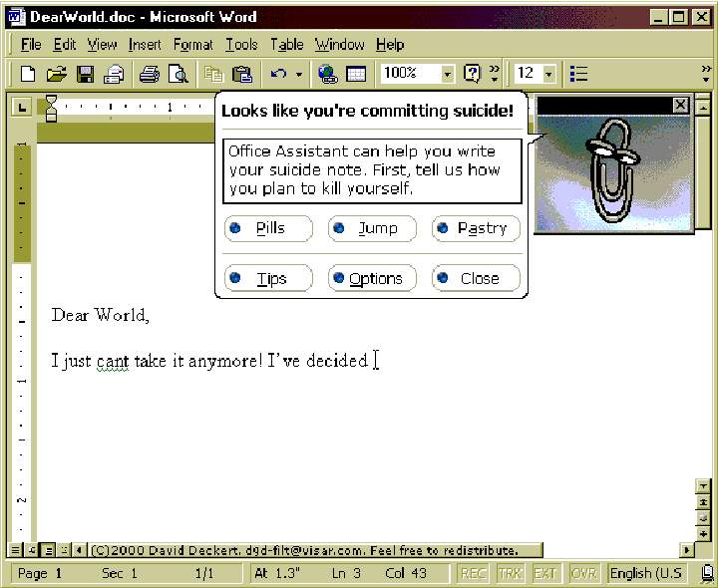Click the Select Browse Object button
Screen dimensions: 718x588
[703, 517]
